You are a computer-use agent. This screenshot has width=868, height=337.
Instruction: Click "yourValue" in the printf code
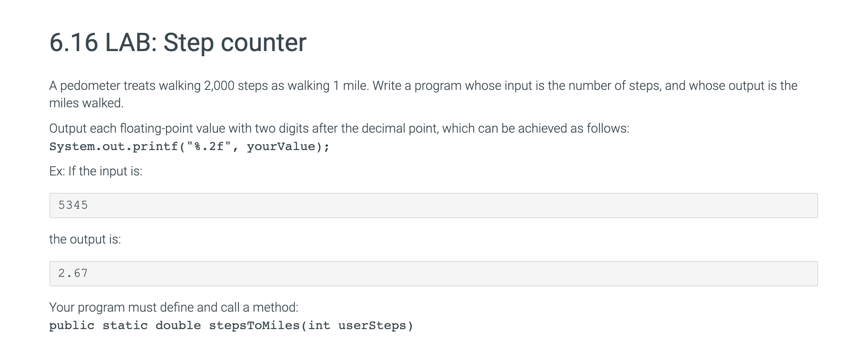pyautogui.click(x=281, y=147)
